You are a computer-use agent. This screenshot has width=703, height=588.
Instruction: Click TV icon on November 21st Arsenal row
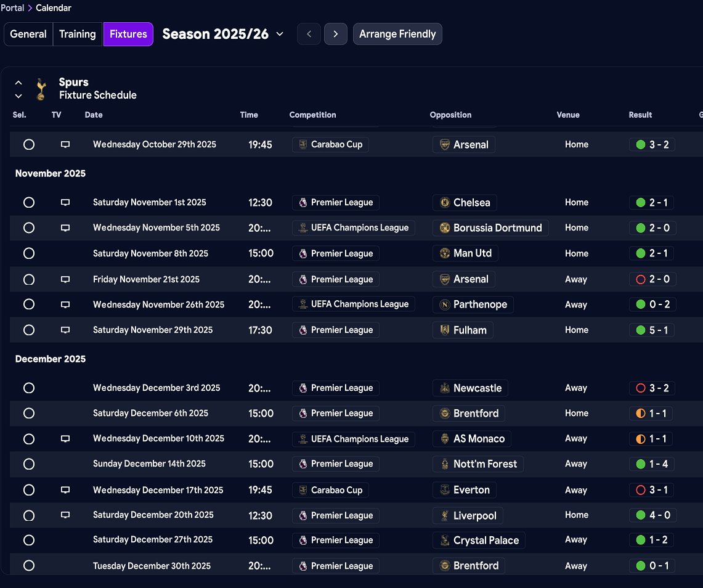(x=65, y=279)
